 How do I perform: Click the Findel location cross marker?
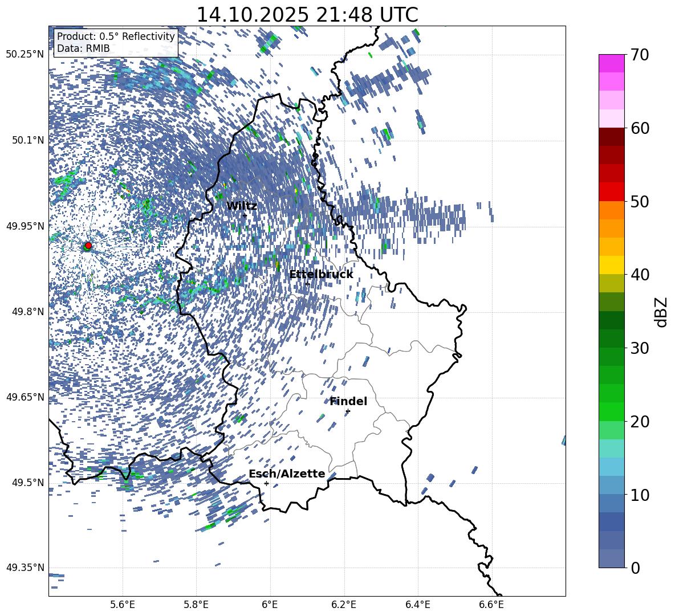click(x=348, y=411)
